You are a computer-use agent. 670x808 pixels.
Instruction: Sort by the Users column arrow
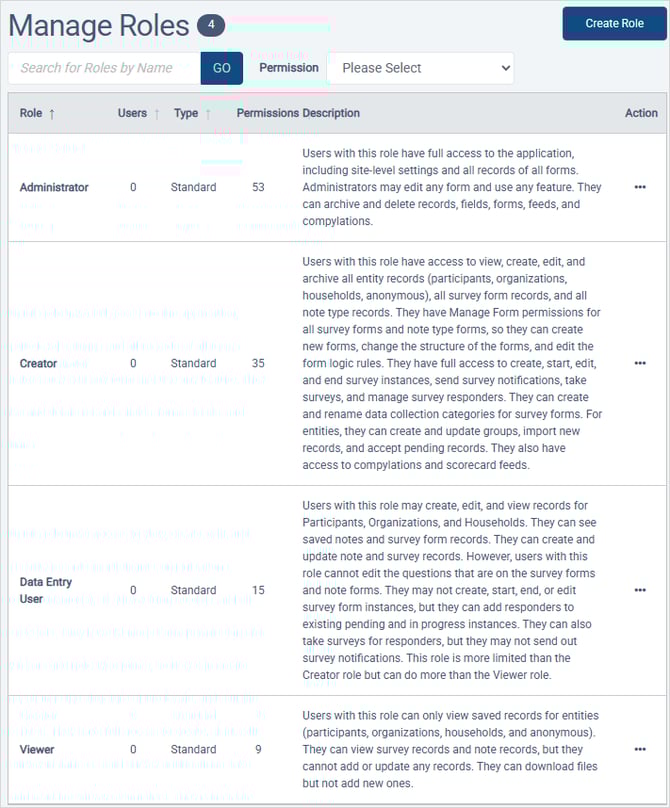click(156, 114)
